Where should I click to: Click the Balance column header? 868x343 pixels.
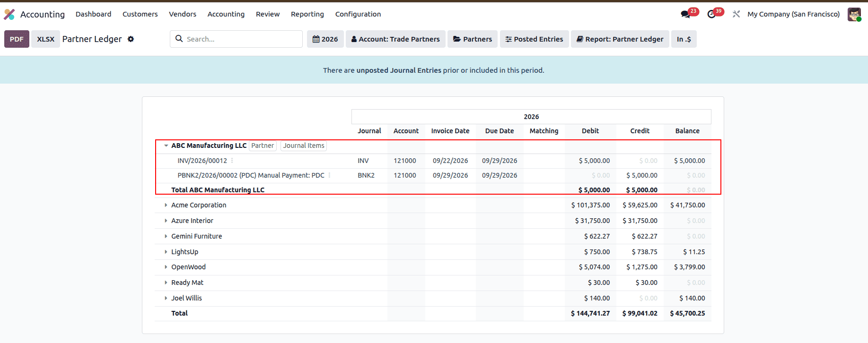pyautogui.click(x=687, y=131)
